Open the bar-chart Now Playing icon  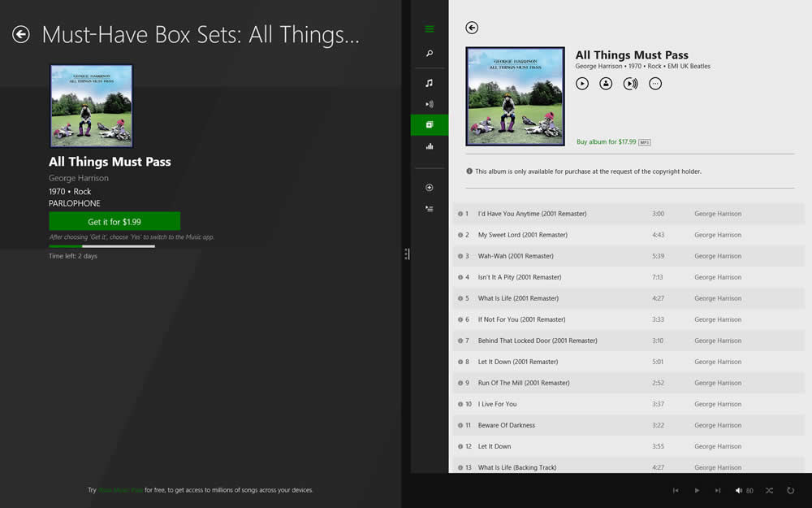430,146
